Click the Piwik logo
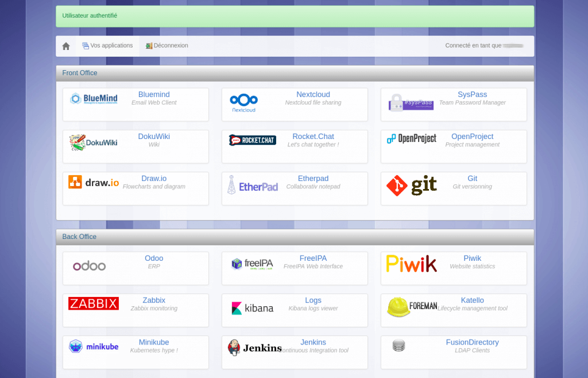588x378 pixels. pyautogui.click(x=411, y=264)
